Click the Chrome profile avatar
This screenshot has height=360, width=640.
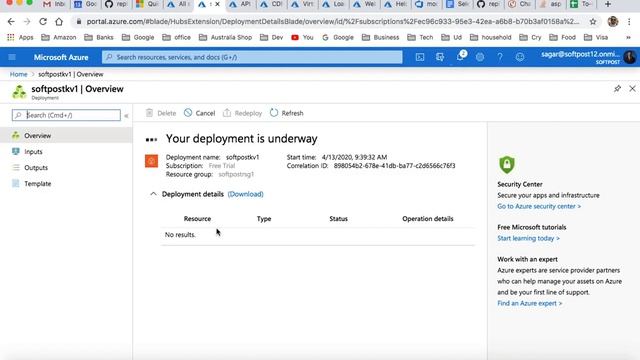coord(613,22)
